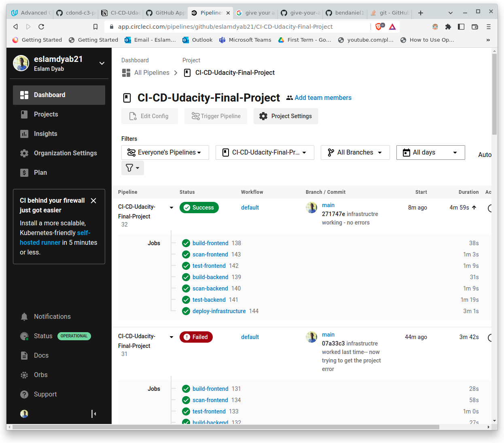Viewport: 504px width, 443px height.
Task: Collapse jobs for pipeline 31
Action: point(172,337)
